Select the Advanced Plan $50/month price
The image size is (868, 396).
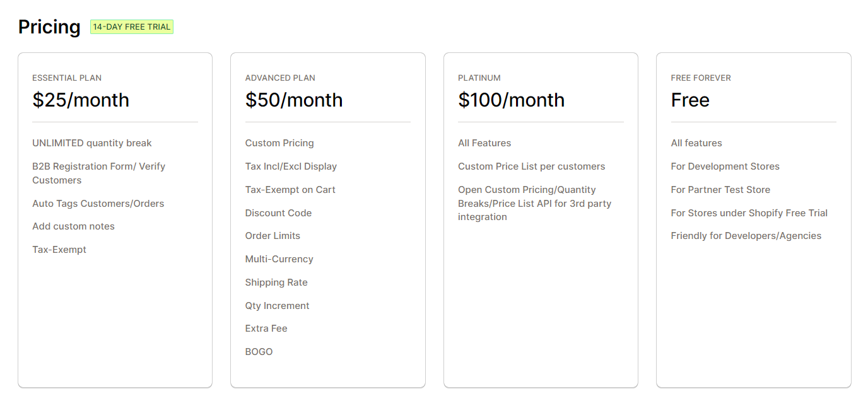coord(294,100)
